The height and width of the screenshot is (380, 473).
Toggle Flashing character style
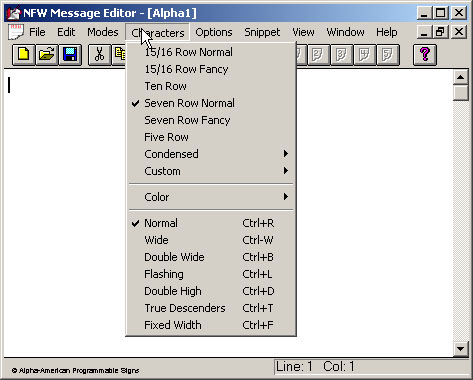[x=211, y=274]
